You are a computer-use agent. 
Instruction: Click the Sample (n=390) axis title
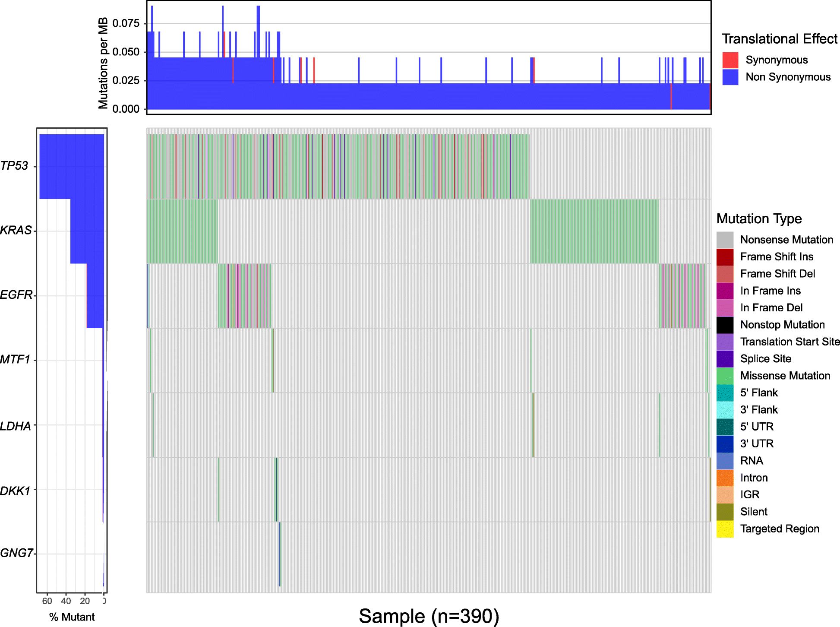[x=429, y=616]
